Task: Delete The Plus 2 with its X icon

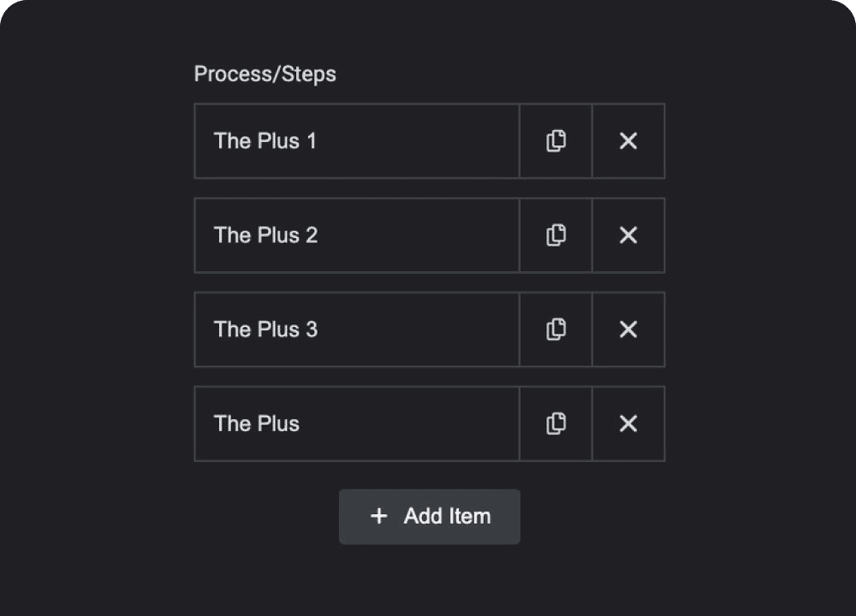Action: click(628, 235)
